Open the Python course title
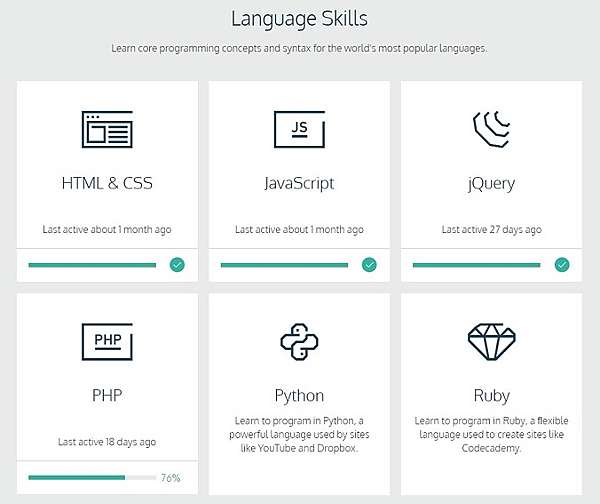The width and height of the screenshot is (600, 504). (x=299, y=396)
